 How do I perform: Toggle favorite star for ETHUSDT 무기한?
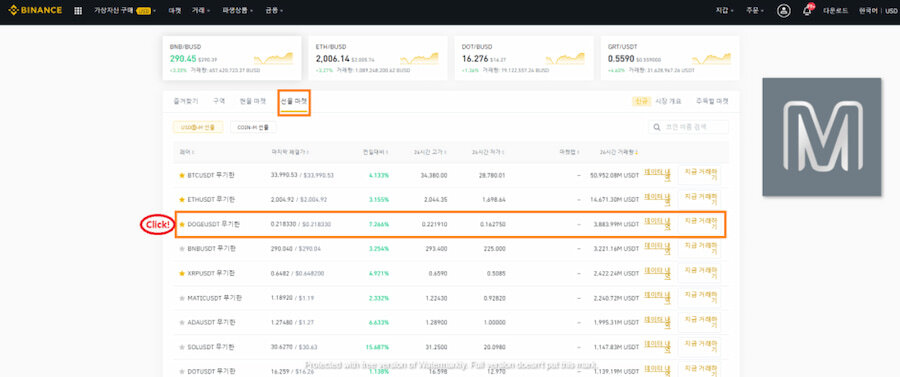[182, 200]
